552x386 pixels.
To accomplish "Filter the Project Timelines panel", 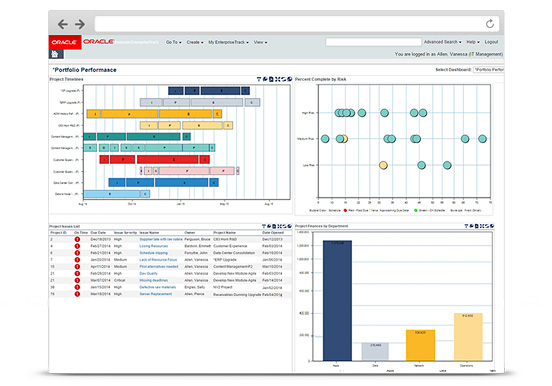I will [259, 79].
